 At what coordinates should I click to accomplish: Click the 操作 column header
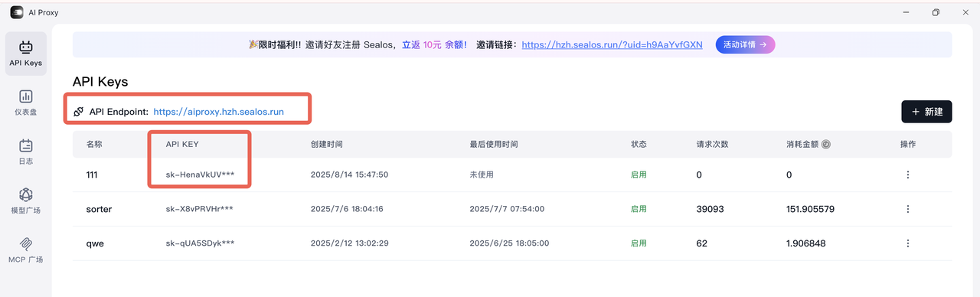[x=908, y=144]
